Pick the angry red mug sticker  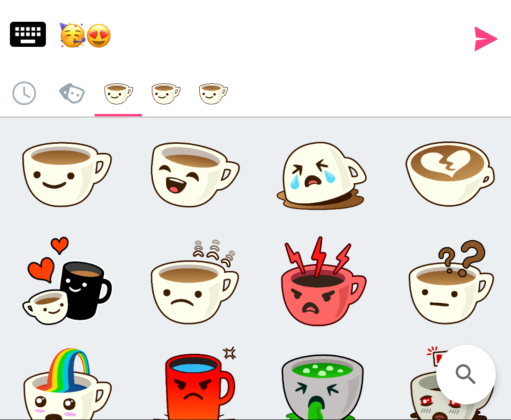click(200, 383)
